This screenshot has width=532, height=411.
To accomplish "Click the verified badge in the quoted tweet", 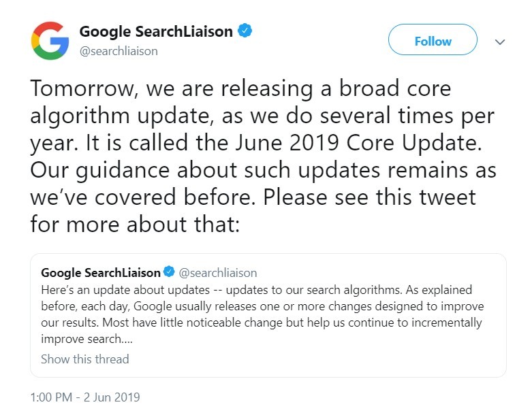I will click(x=169, y=273).
